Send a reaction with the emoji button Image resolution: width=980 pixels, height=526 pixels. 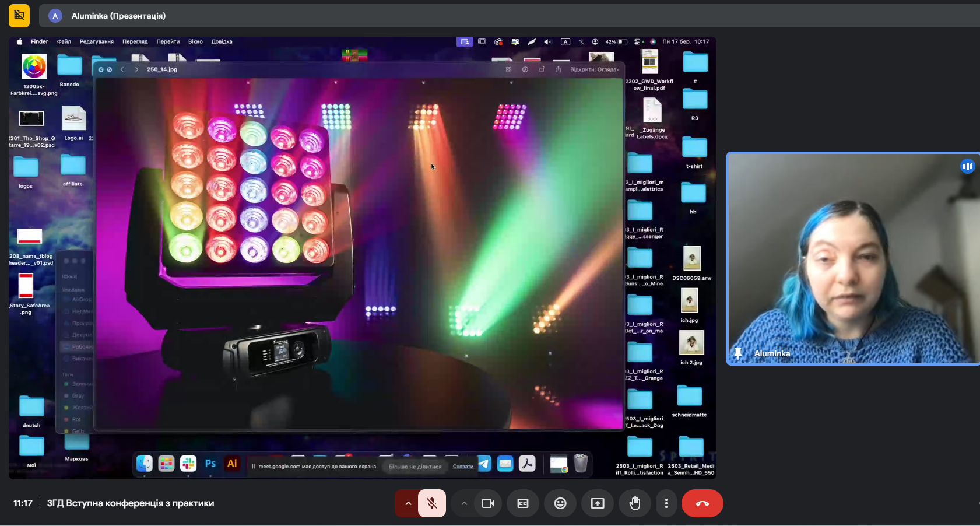click(560, 503)
